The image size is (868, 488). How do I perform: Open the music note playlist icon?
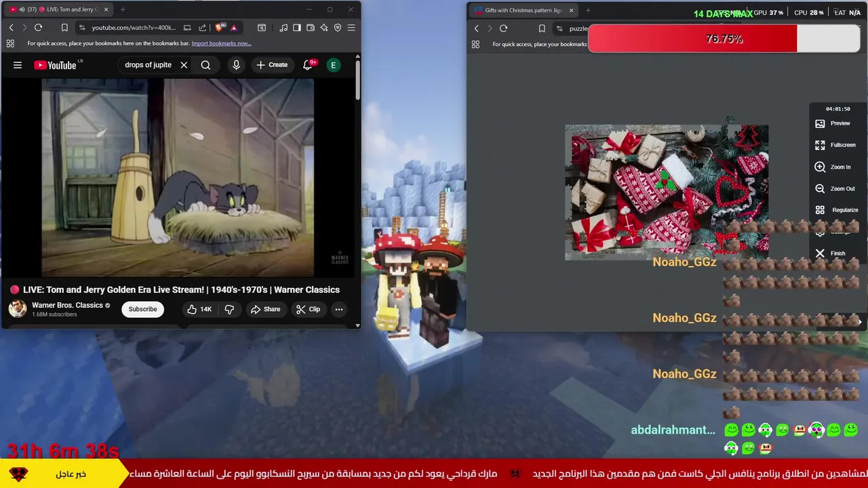(283, 28)
